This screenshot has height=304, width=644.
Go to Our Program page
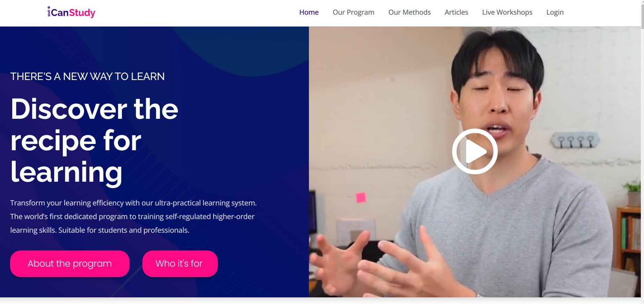pyautogui.click(x=353, y=12)
